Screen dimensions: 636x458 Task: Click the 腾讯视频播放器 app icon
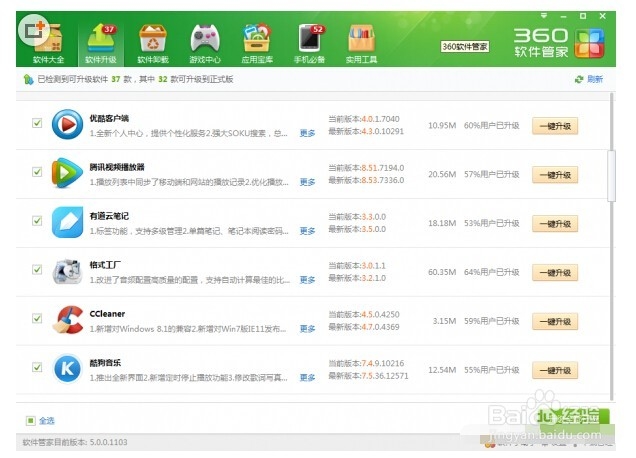point(68,173)
